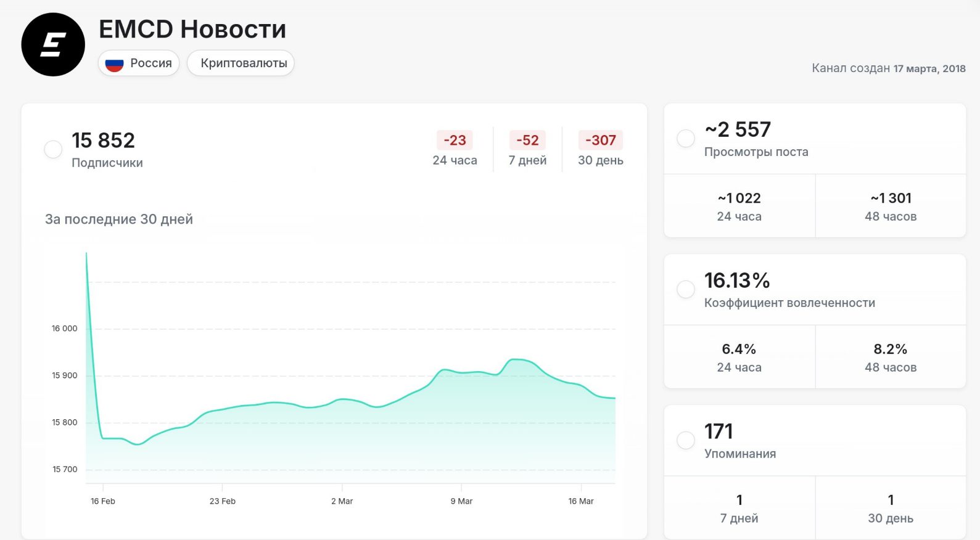Viewport: 980px width, 540px height.
Task: Click the 2 Mar label on chart axis
Action: [342, 501]
